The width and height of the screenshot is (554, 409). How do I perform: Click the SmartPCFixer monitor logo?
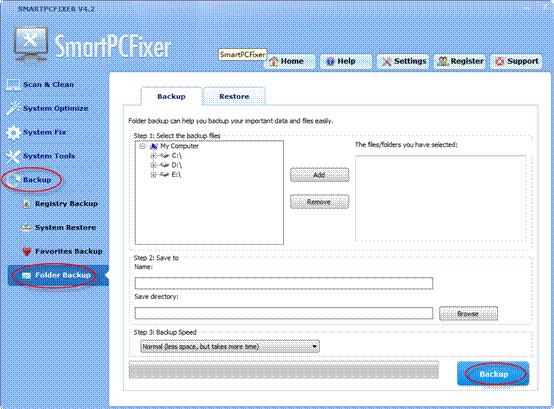(31, 45)
